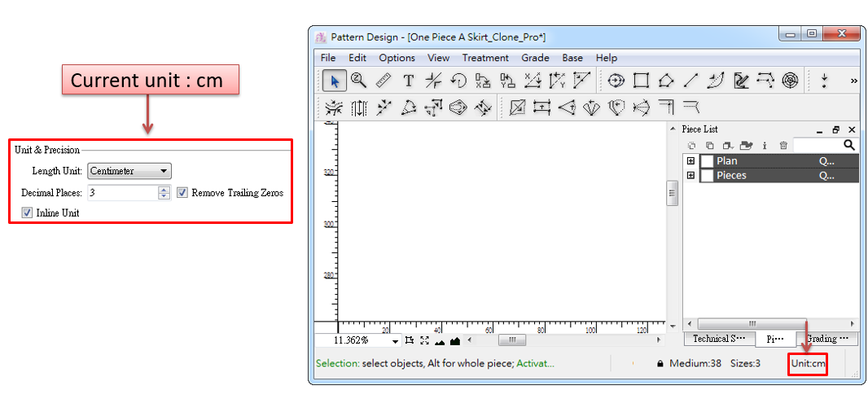Click the magnifier zoom tool
Screen dimensions: 868x412
click(x=358, y=81)
